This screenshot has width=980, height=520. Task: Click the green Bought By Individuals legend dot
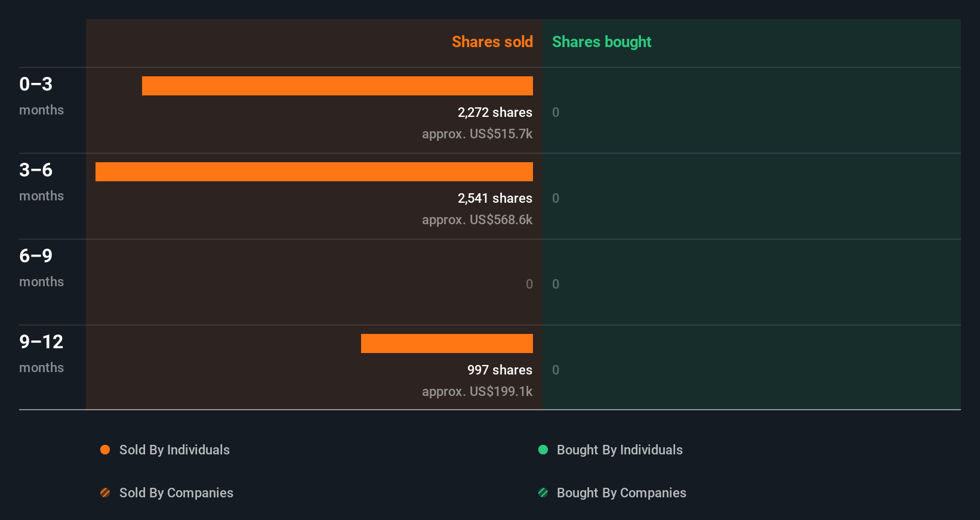pyautogui.click(x=543, y=450)
